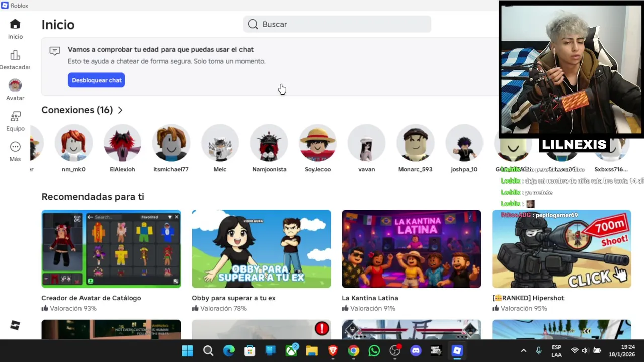644x362 pixels.
Task: Open the ESP LAA language switcher
Action: pyautogui.click(x=556, y=351)
